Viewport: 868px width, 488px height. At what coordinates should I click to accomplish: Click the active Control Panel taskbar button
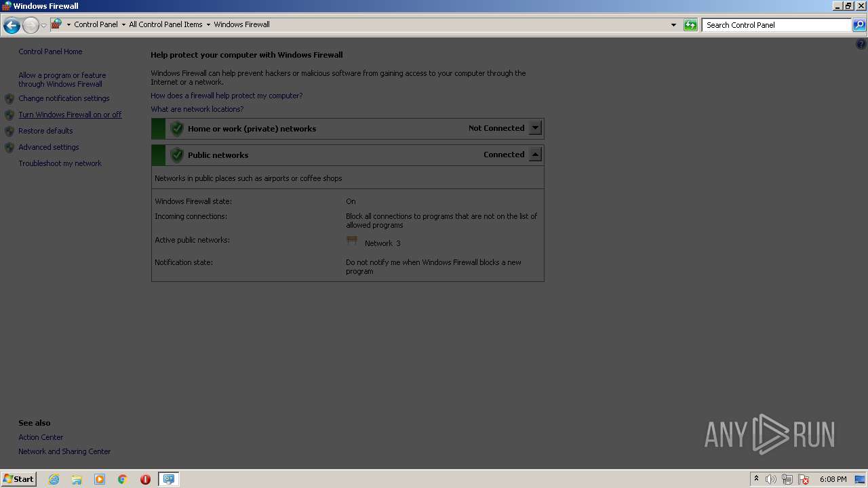click(168, 479)
